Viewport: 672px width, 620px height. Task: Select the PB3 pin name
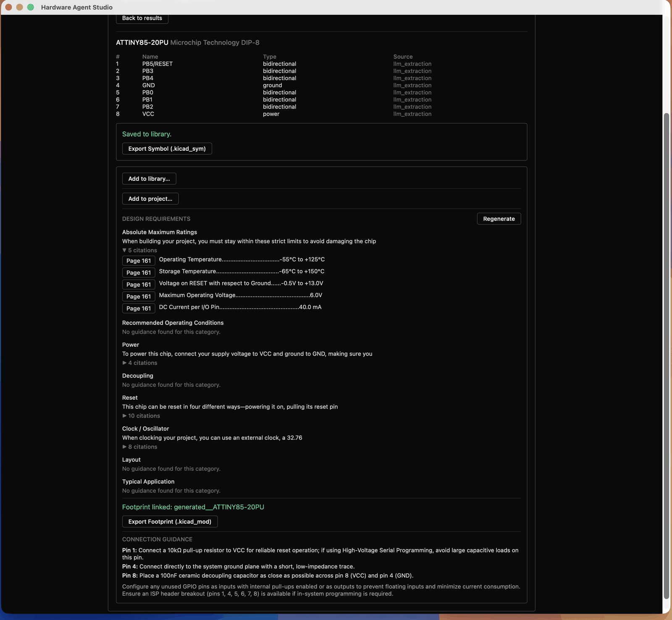(148, 71)
